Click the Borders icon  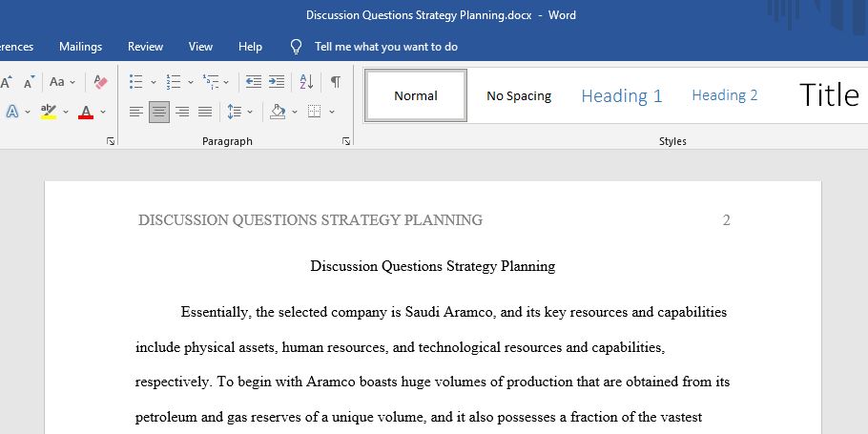[x=315, y=112]
